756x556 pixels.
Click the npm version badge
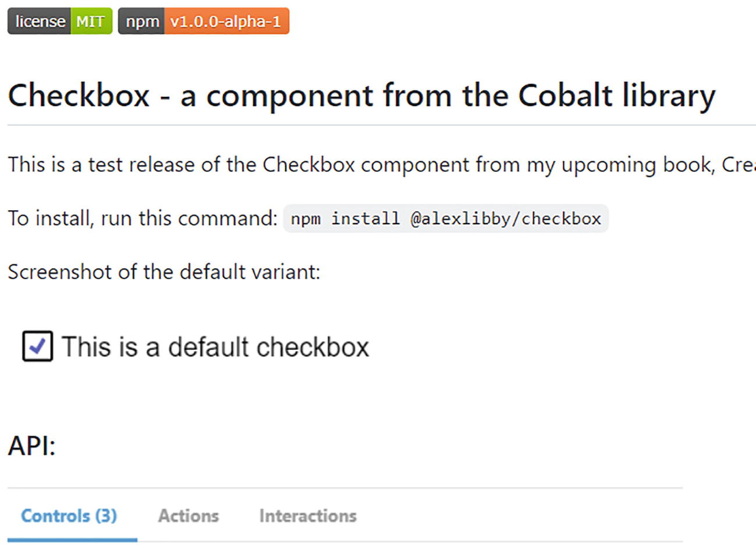click(203, 22)
